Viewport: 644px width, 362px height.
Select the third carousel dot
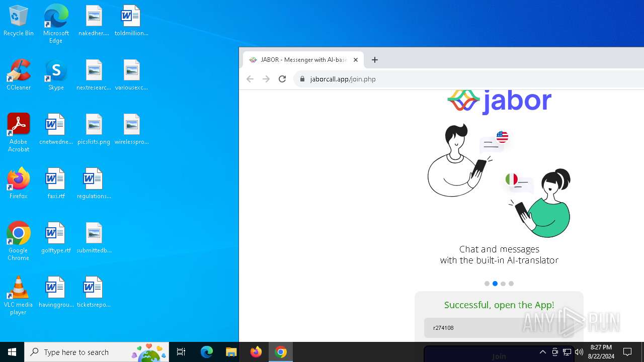(503, 284)
